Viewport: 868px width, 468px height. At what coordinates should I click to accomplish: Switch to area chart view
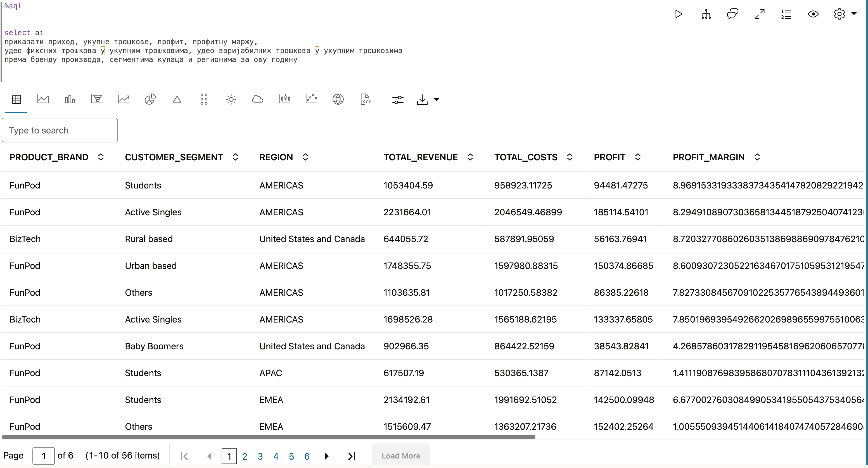[x=43, y=99]
